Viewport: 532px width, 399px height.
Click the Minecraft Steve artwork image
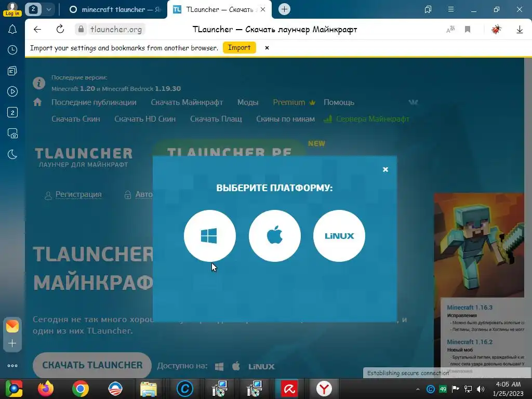(479, 245)
